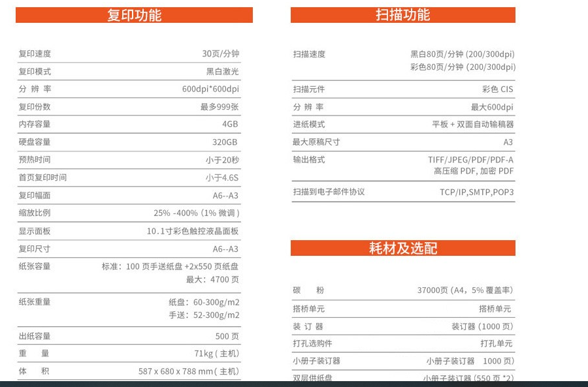Click the text 纸盘: 60-300g/m2
588x387 pixels.
pos(204,302)
